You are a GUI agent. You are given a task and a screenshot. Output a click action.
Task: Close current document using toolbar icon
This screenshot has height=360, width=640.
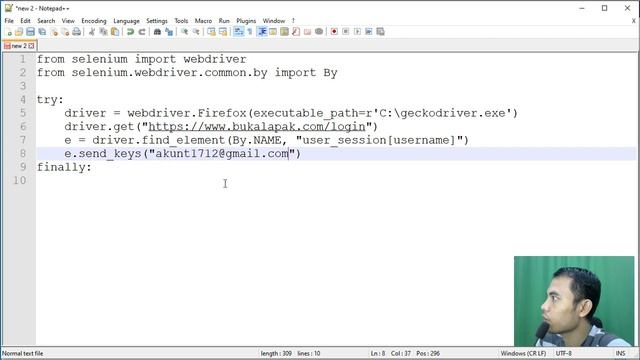click(54, 32)
